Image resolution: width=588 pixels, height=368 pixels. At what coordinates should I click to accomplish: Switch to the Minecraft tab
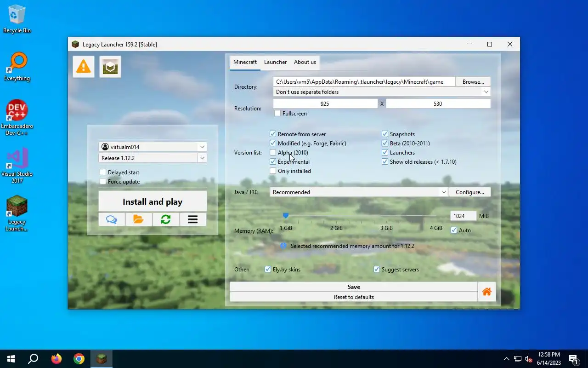click(245, 62)
